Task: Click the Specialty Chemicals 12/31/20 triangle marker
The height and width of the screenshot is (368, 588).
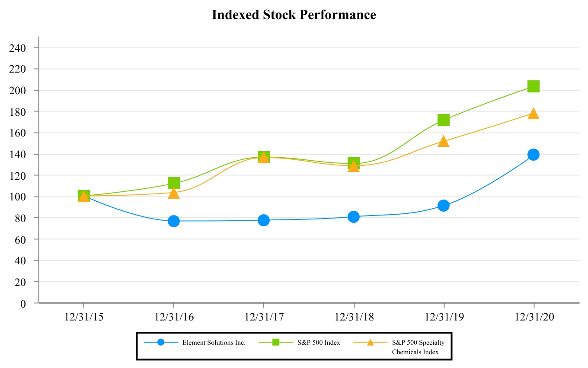Action: click(x=533, y=114)
